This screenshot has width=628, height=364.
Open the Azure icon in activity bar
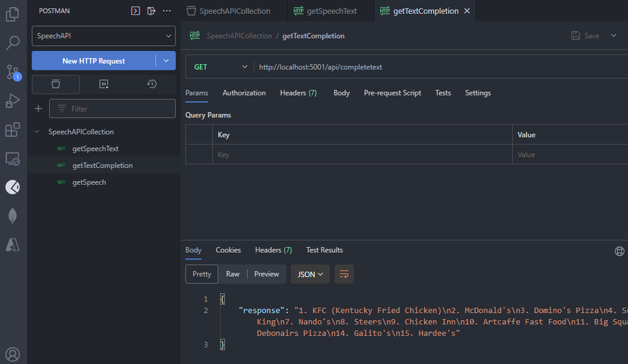(x=13, y=245)
